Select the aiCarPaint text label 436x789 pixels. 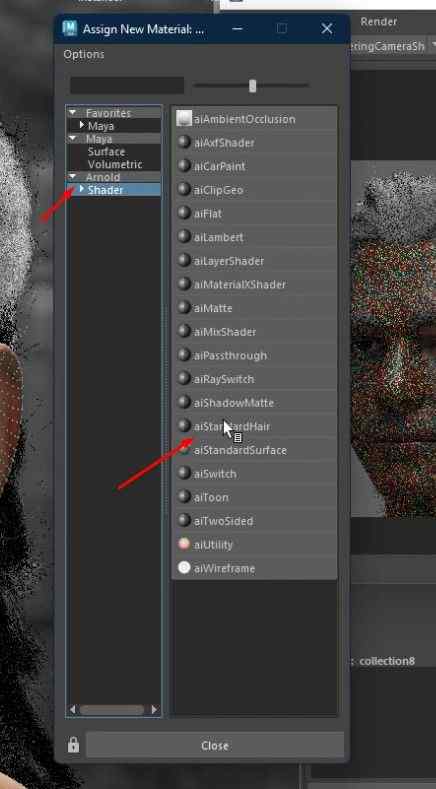click(220, 166)
